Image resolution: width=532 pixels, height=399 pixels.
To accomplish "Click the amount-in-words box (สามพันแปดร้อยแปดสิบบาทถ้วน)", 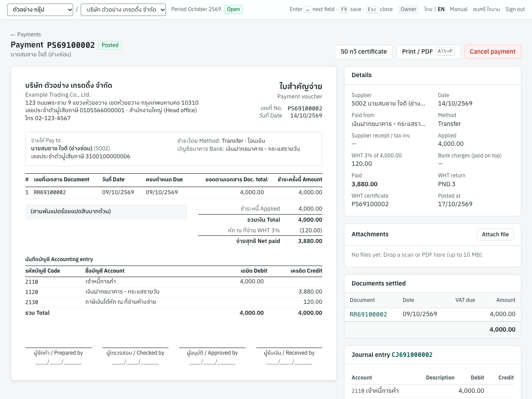I will (106, 211).
